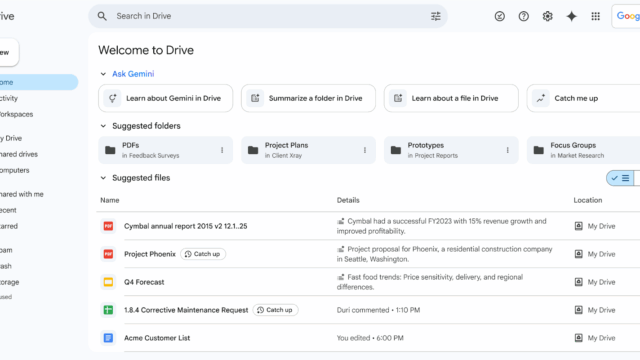Open the Q4 Forecast file name
This screenshot has width=640, height=360.
(x=144, y=282)
